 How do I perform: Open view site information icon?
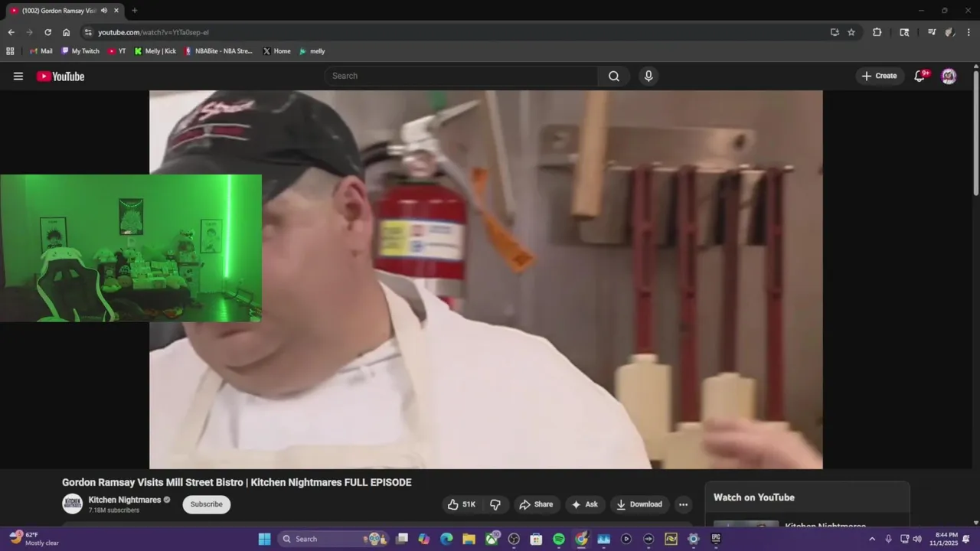tap(88, 32)
